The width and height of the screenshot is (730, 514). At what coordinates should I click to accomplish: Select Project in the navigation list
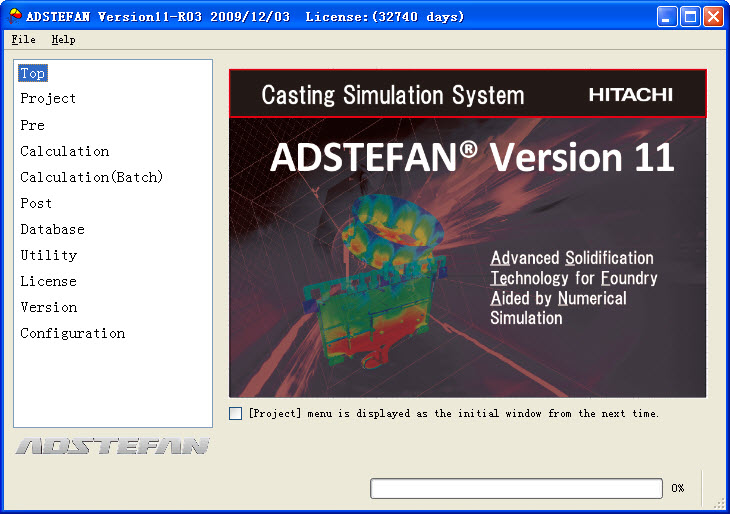coord(48,99)
